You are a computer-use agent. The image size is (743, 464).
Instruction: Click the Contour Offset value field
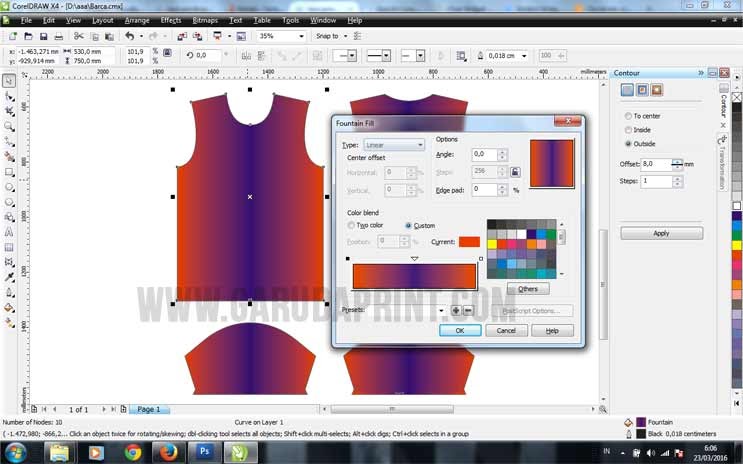pos(656,164)
